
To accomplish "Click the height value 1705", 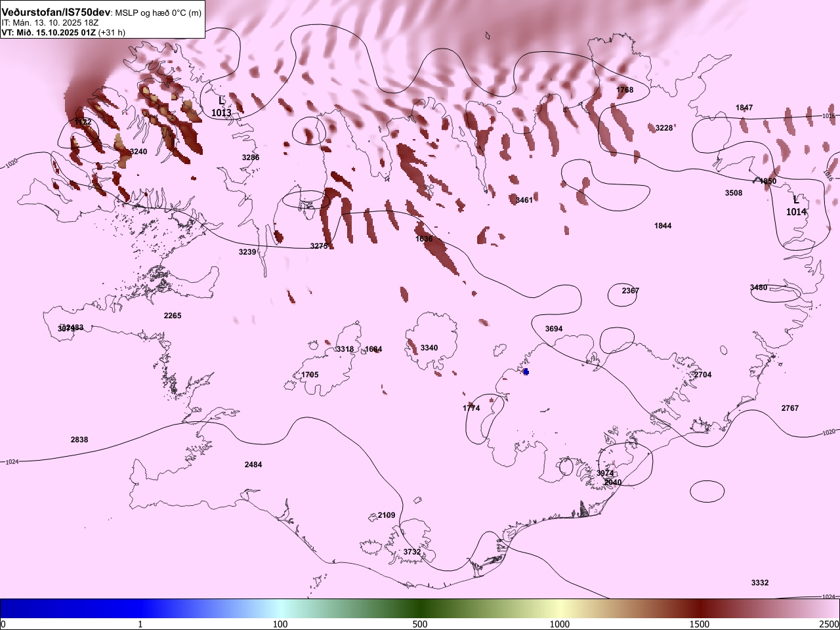I will click(310, 375).
